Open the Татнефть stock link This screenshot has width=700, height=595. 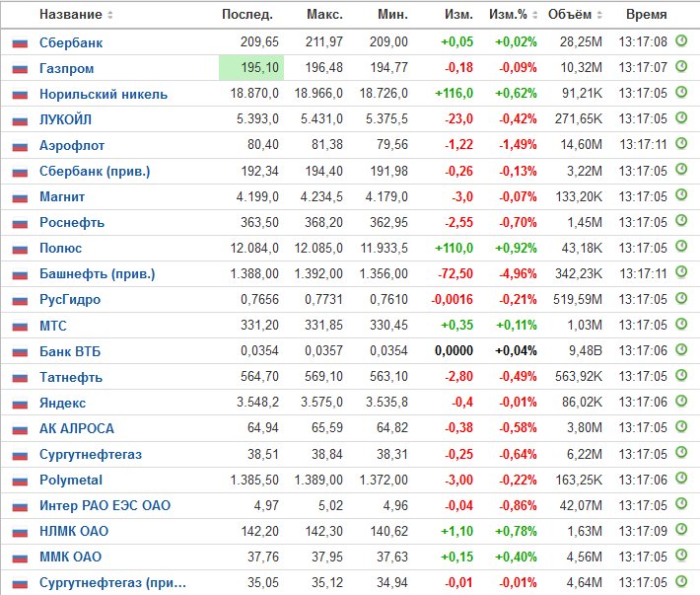(71, 378)
